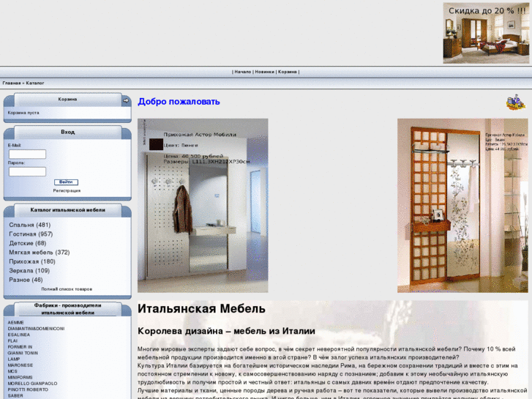
Task: Select manufacturer AEMME
Action: pyautogui.click(x=15, y=323)
